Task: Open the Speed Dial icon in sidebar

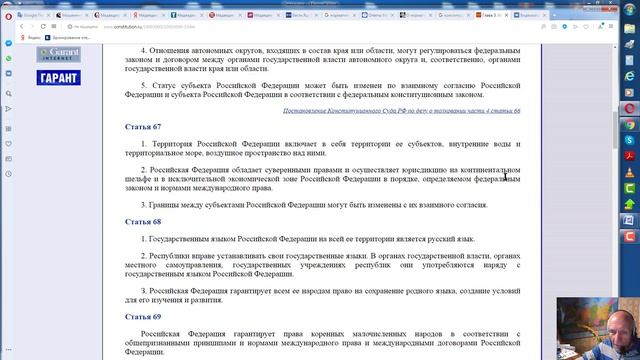Action: (9, 129)
